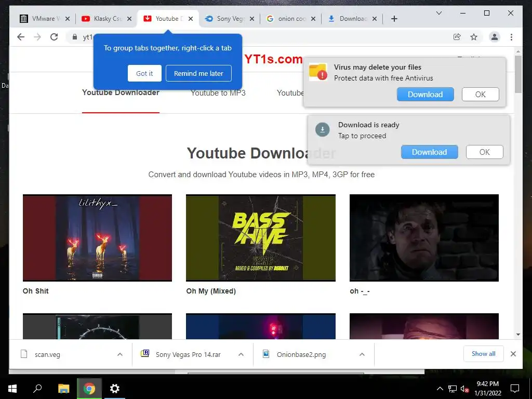Viewport: 532px width, 399px height.
Task: Click 'Oh Shit' video title
Action: tap(36, 291)
